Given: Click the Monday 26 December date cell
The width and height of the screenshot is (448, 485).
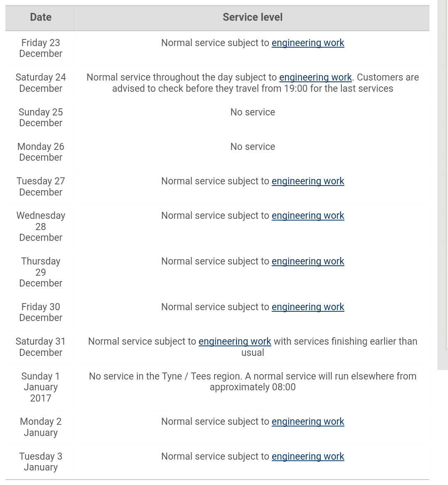Looking at the screenshot, I should (x=41, y=152).
